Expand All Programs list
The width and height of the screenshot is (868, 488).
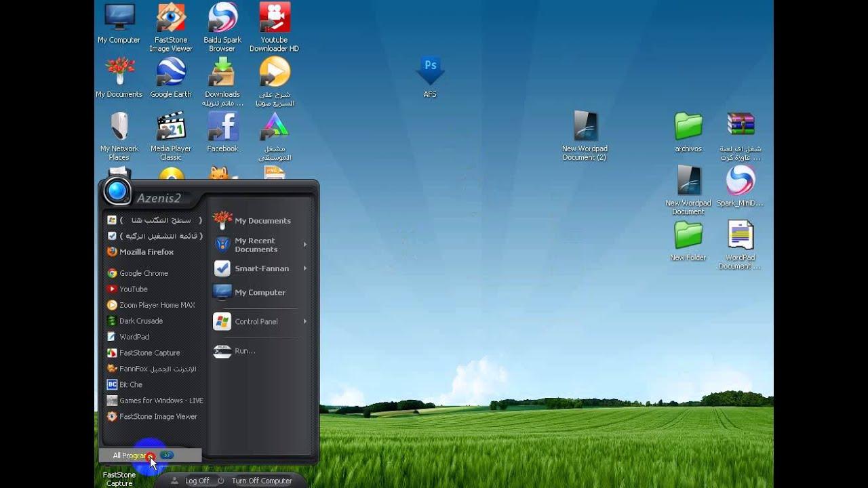[x=150, y=455]
